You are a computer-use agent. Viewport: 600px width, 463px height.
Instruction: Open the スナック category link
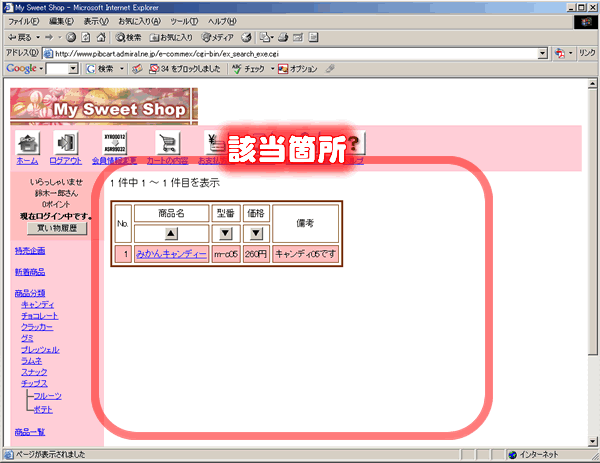pos(34,372)
